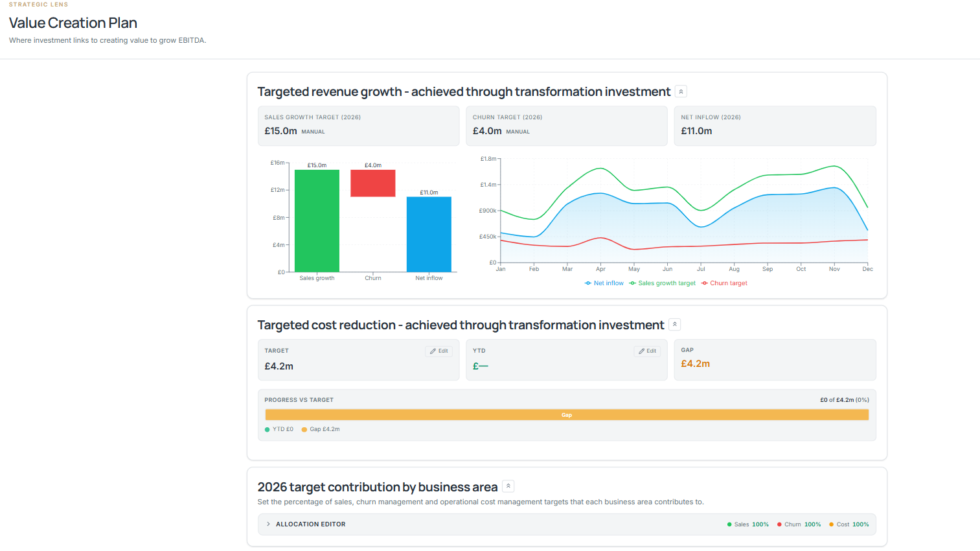Screen dimensions: 980x551
Task: Click the orange Gap £4.2m legend dot
Action: pyautogui.click(x=304, y=430)
